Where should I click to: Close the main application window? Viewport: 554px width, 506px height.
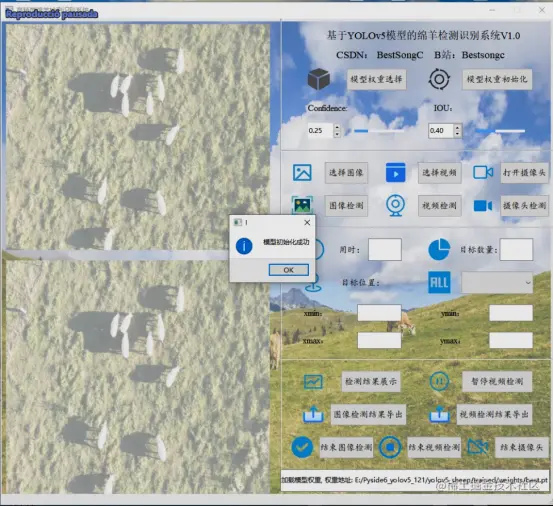point(542,10)
